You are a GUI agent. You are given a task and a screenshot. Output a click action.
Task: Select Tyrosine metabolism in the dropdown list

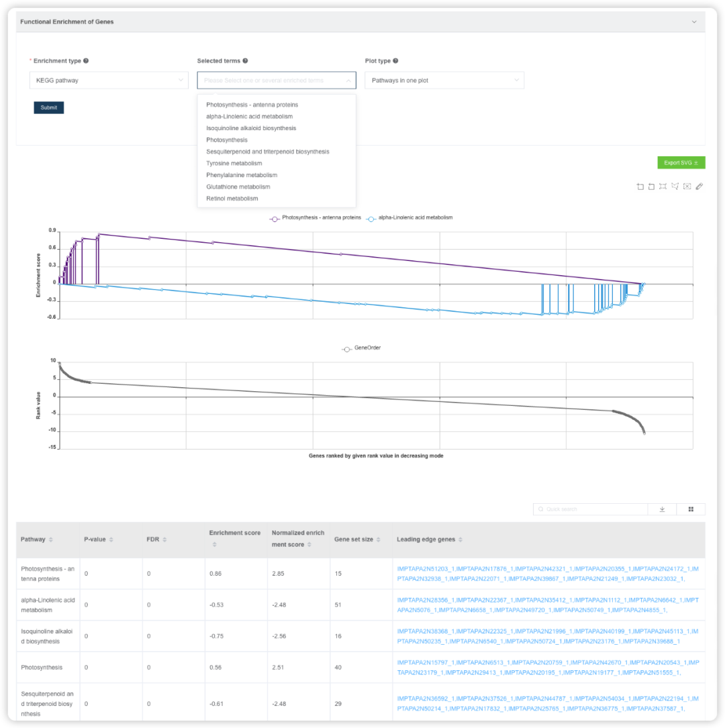point(234,164)
